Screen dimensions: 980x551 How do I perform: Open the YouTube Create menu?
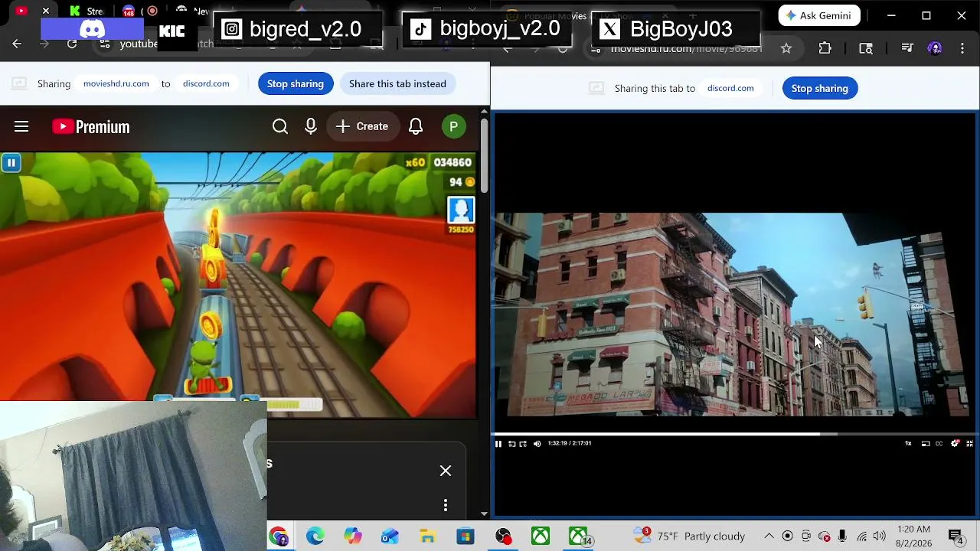(x=362, y=126)
